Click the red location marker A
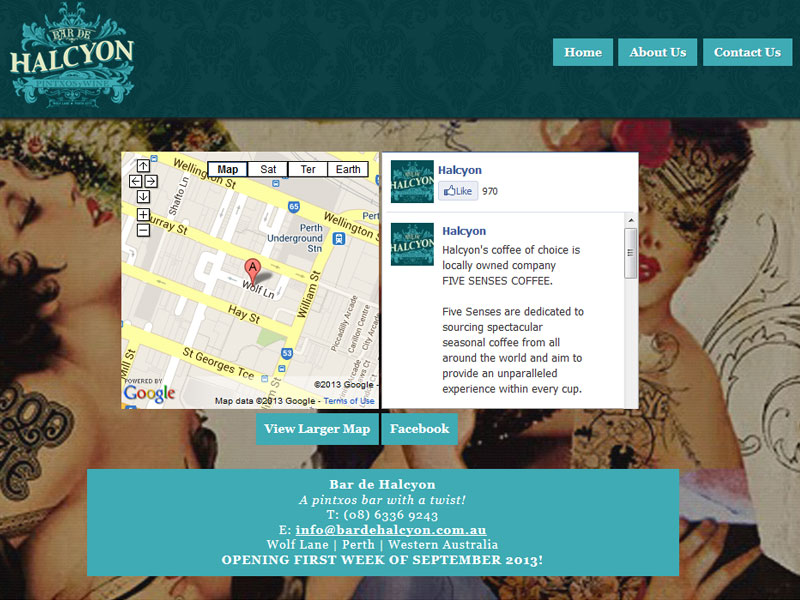Screen dimensions: 800x600 click(252, 268)
